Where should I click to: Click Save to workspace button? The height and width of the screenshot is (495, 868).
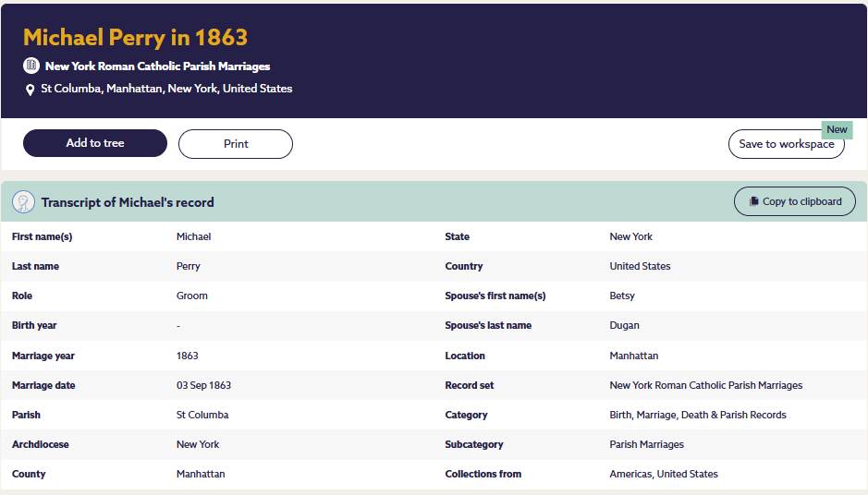pos(786,144)
